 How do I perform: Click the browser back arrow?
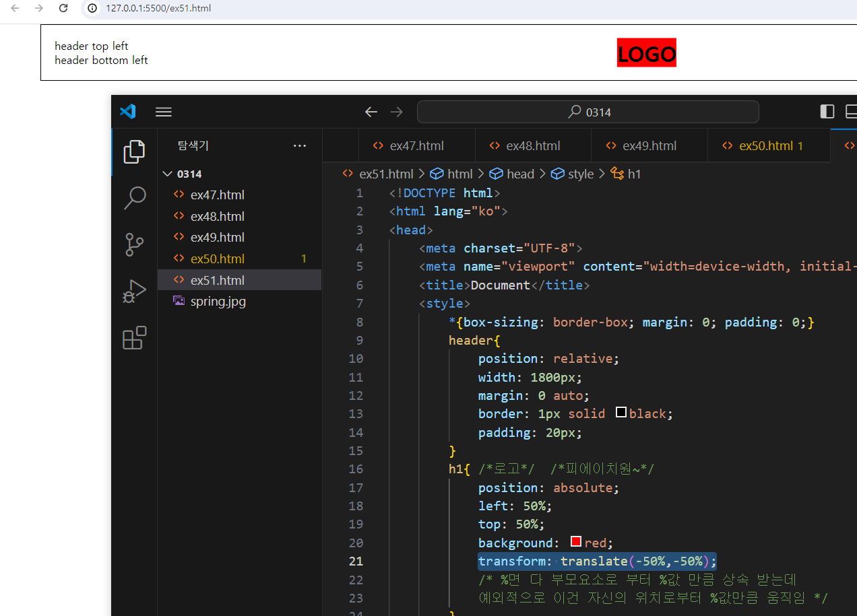pos(15,8)
